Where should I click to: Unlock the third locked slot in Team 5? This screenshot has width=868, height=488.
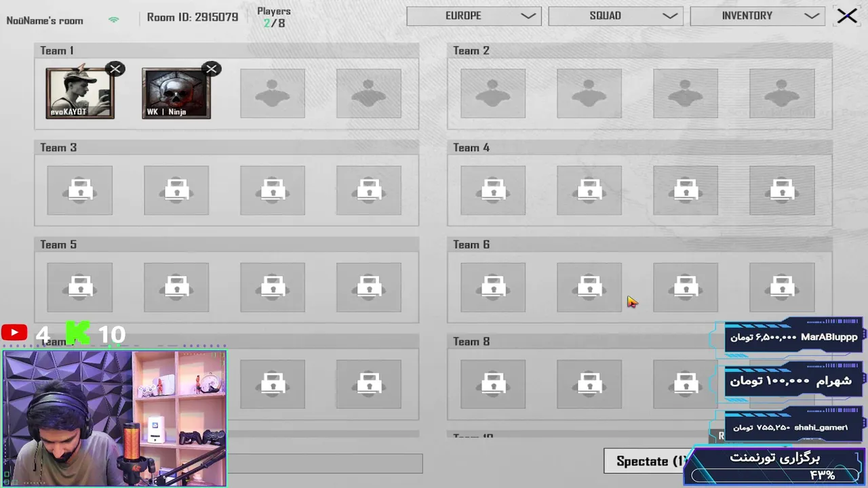[x=273, y=287]
